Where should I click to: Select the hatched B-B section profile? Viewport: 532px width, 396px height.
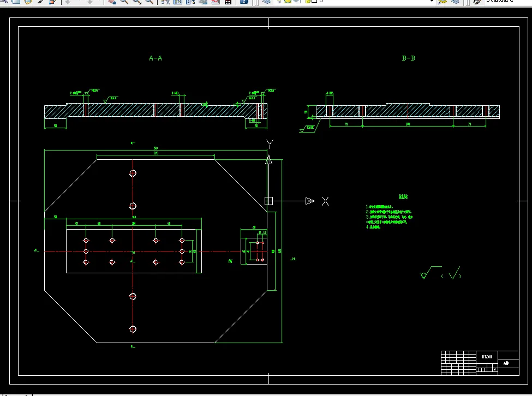[x=408, y=111]
